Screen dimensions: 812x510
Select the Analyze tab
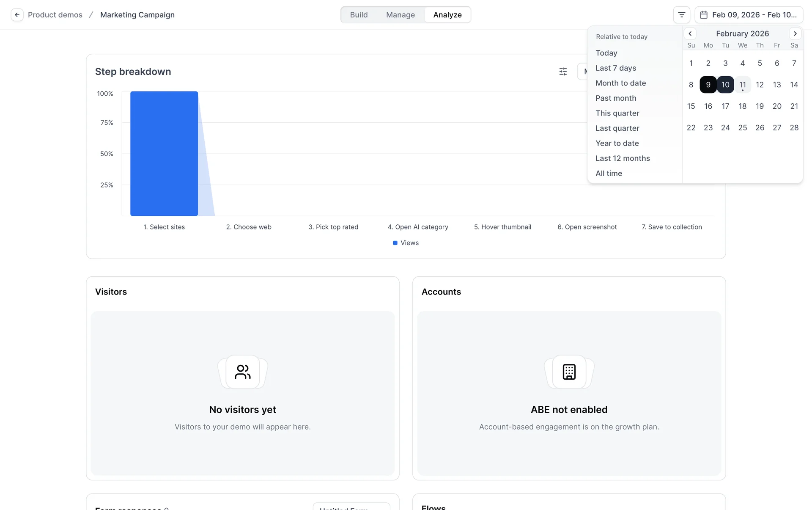click(x=447, y=15)
